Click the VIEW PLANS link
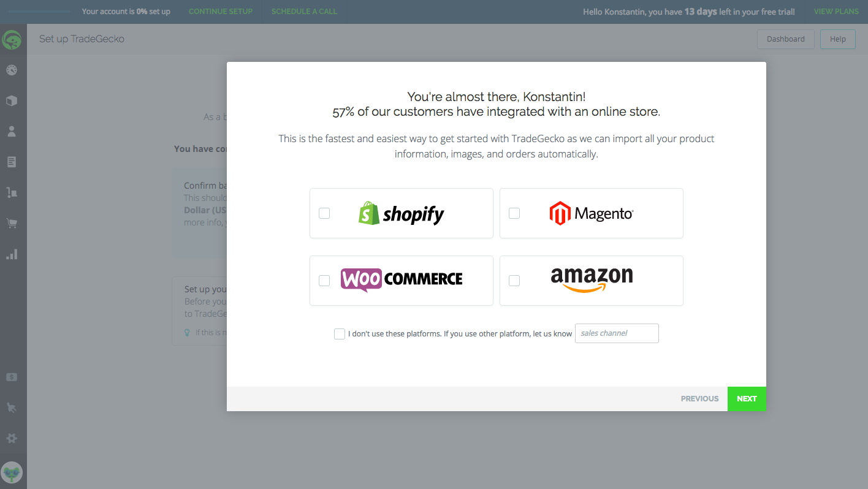Screen dimensions: 868x489 [836, 11]
